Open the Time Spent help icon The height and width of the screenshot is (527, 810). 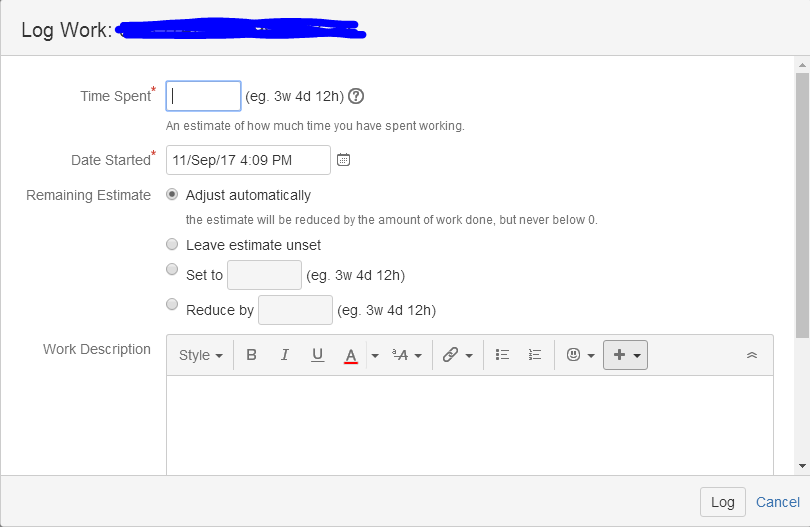click(356, 96)
